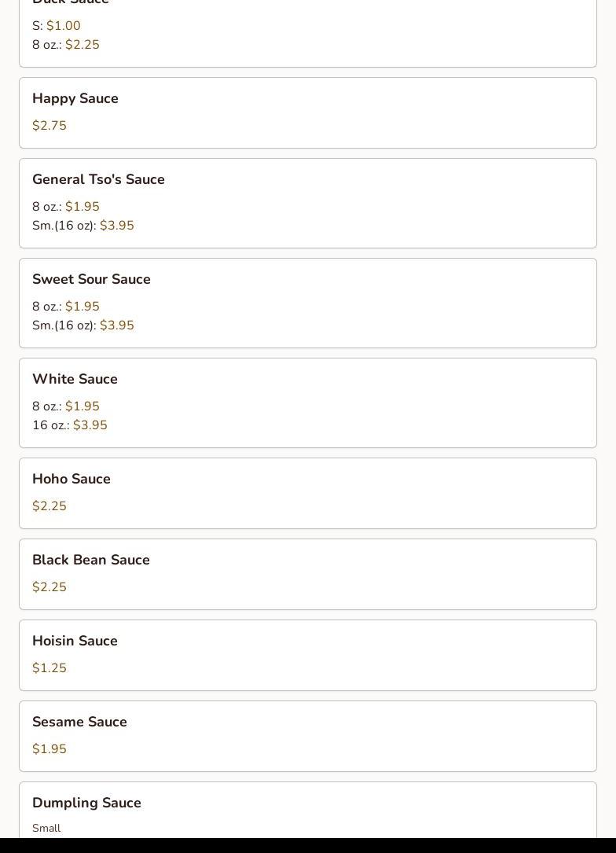This screenshot has width=616, height=853.
Task: Click the $2.75 Happy Sauce price
Action: tap(49, 126)
